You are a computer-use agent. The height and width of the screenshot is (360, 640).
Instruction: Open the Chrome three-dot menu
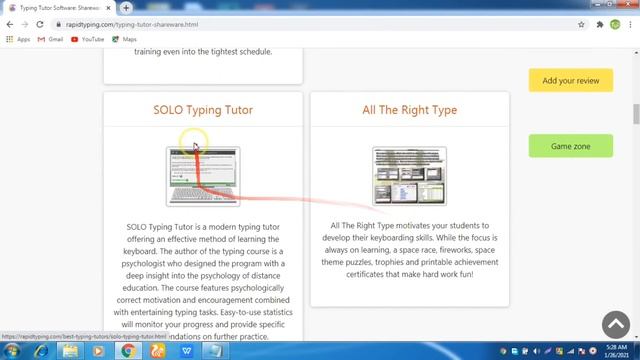[x=630, y=24]
